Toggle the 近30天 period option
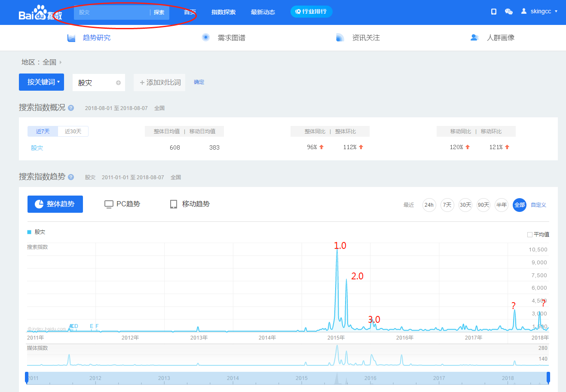Image resolution: width=566 pixels, height=392 pixels. click(73, 131)
